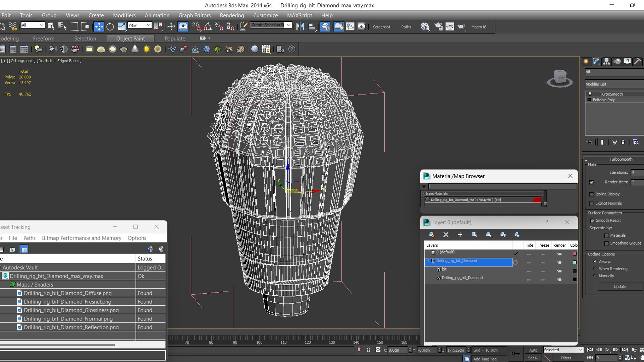This screenshot has height=362, width=644.
Task: Enable the Isoline Display checkbox
Action: point(592,194)
